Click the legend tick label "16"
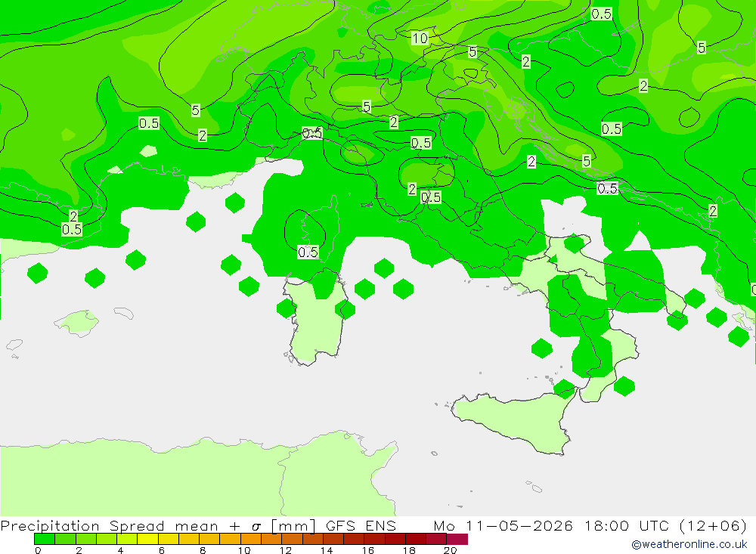The image size is (756, 554). 368,550
